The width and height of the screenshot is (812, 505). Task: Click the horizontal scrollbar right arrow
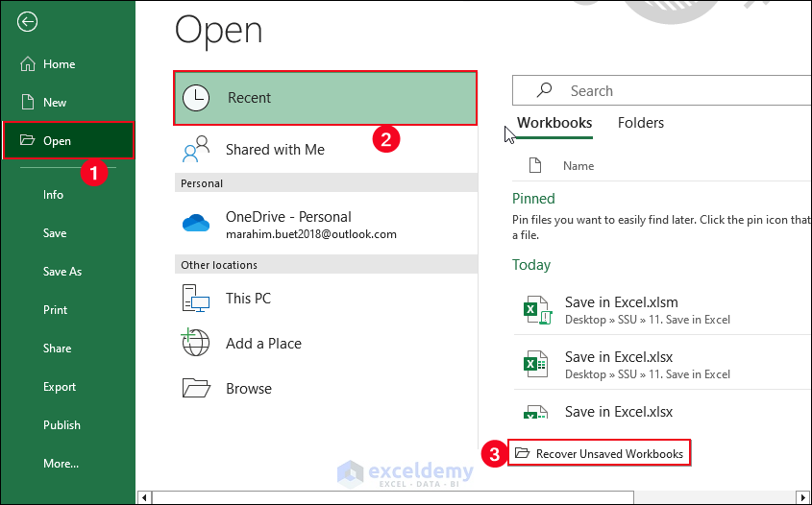pos(803,497)
